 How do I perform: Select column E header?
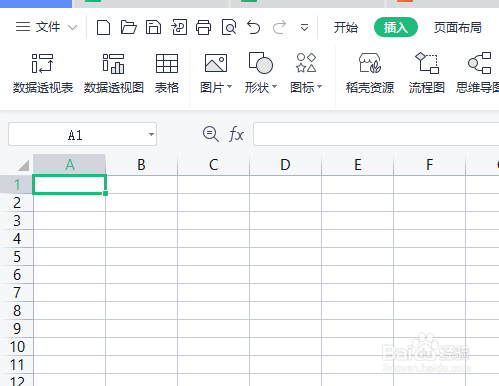(x=357, y=165)
